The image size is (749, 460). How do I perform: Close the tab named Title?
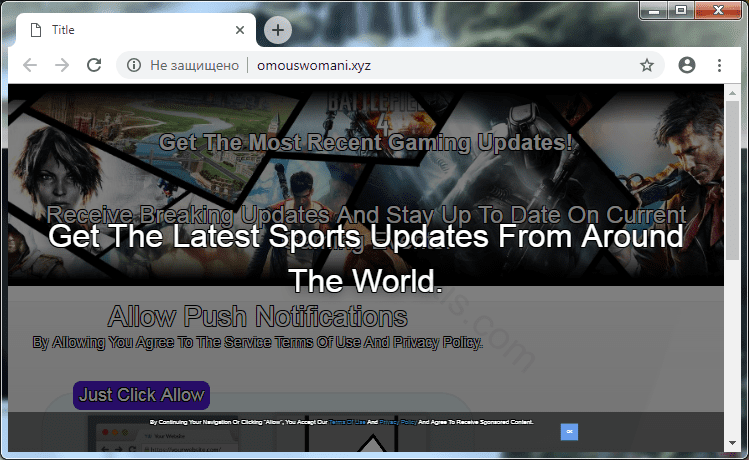240,30
